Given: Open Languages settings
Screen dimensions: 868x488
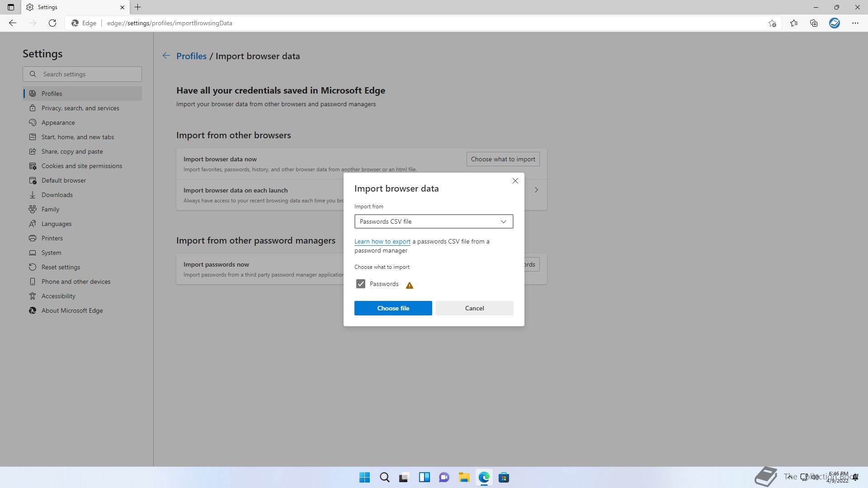Looking at the screenshot, I should 82,224.
